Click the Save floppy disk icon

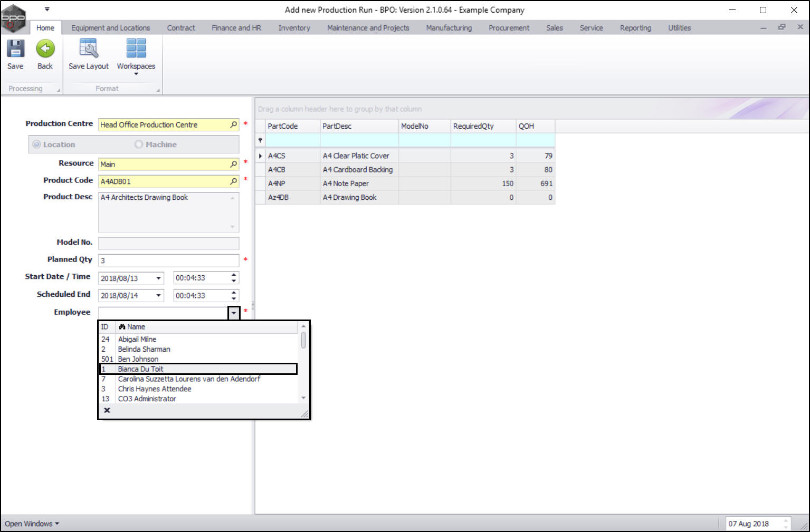coord(15,49)
